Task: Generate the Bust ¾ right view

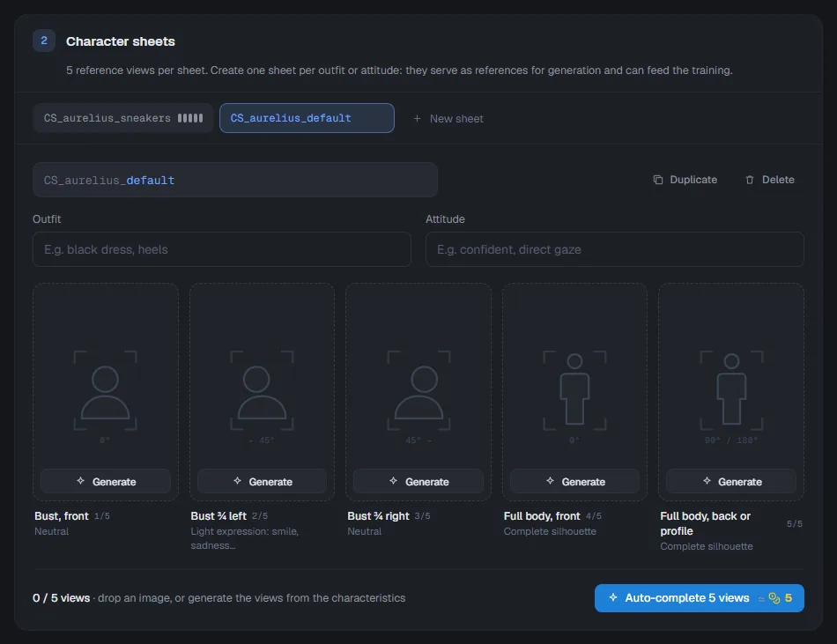Action: [418, 481]
